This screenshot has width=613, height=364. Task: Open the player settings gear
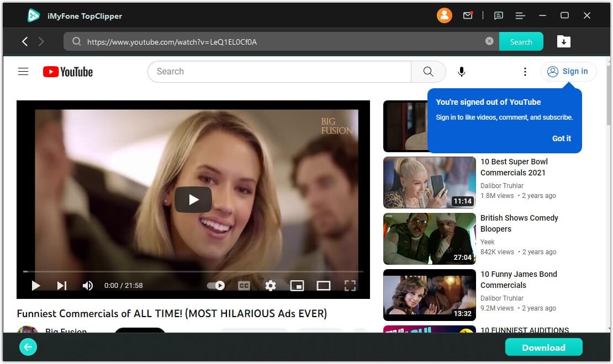click(271, 286)
